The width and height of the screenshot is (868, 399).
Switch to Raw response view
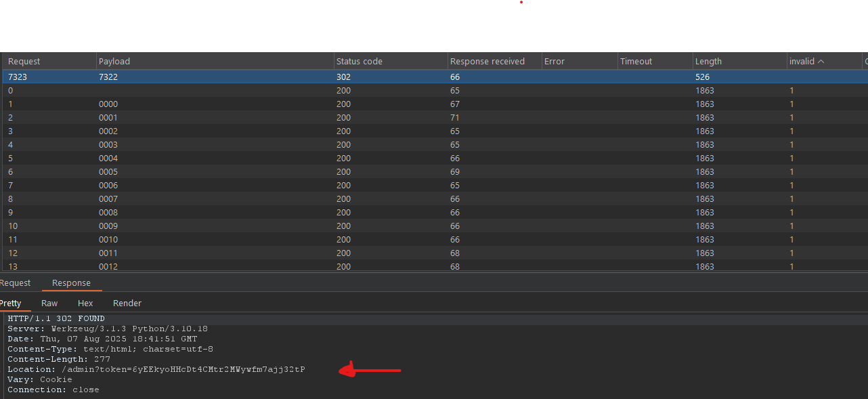point(49,303)
